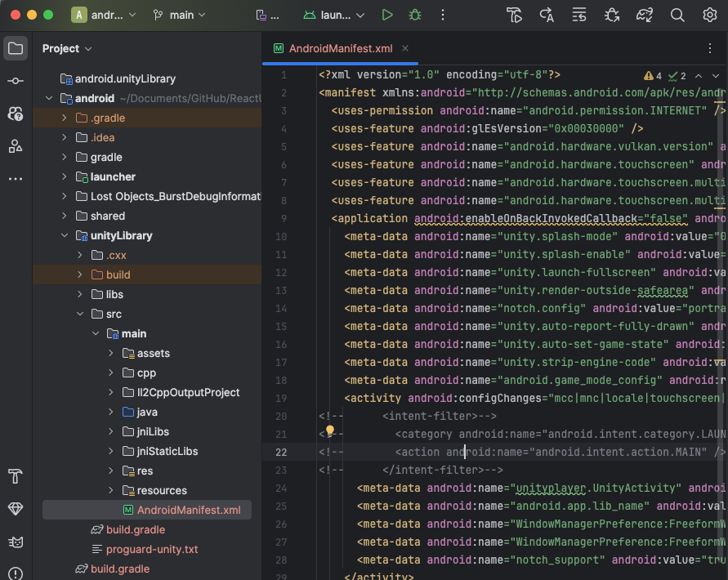Screen dimensions: 728x580
Task: Expand the res folder
Action: click(111, 471)
